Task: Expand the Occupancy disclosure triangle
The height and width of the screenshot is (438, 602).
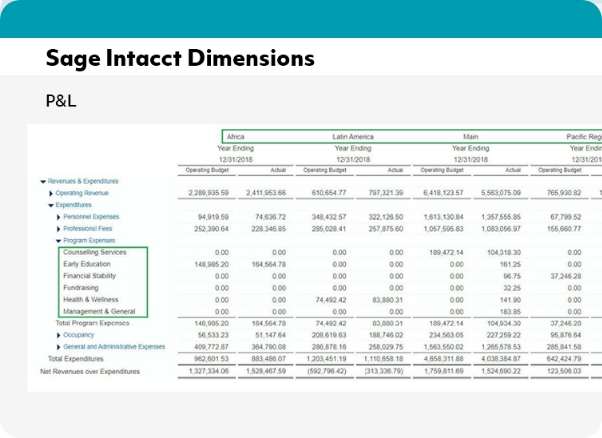Action: (59, 335)
